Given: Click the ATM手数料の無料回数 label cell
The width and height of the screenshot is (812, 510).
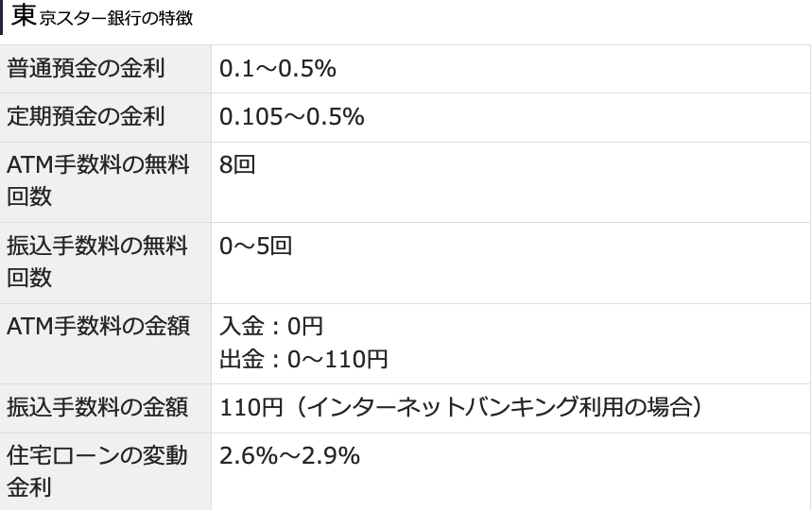Looking at the screenshot, I should point(97,181).
